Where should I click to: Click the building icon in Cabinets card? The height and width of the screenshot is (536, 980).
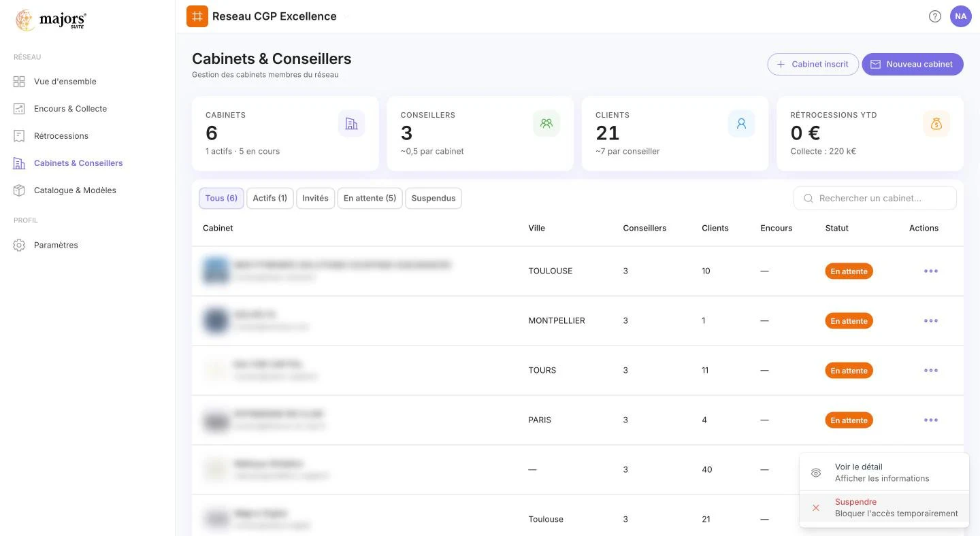coord(351,124)
